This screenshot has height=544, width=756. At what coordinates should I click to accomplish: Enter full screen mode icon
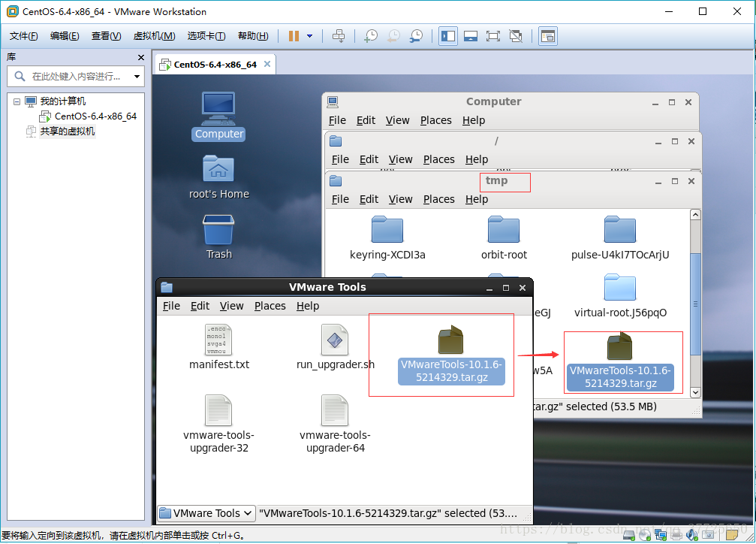click(492, 36)
